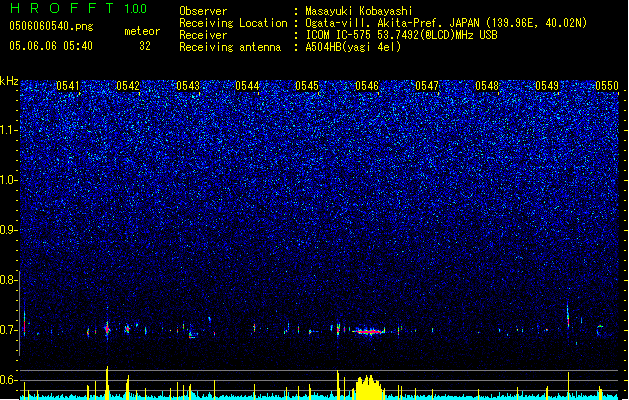Select the meteor count 32
Screen dimensions: 629x400
click(145, 46)
